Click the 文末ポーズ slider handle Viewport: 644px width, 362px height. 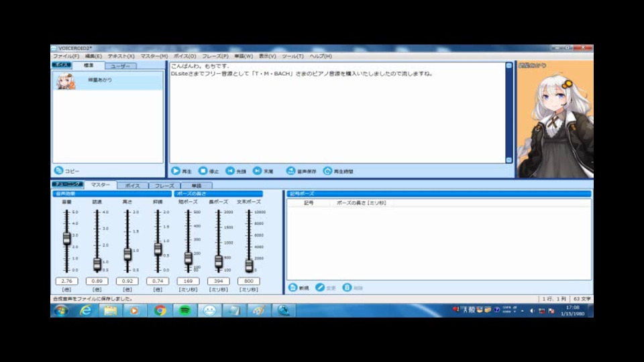coord(249,265)
